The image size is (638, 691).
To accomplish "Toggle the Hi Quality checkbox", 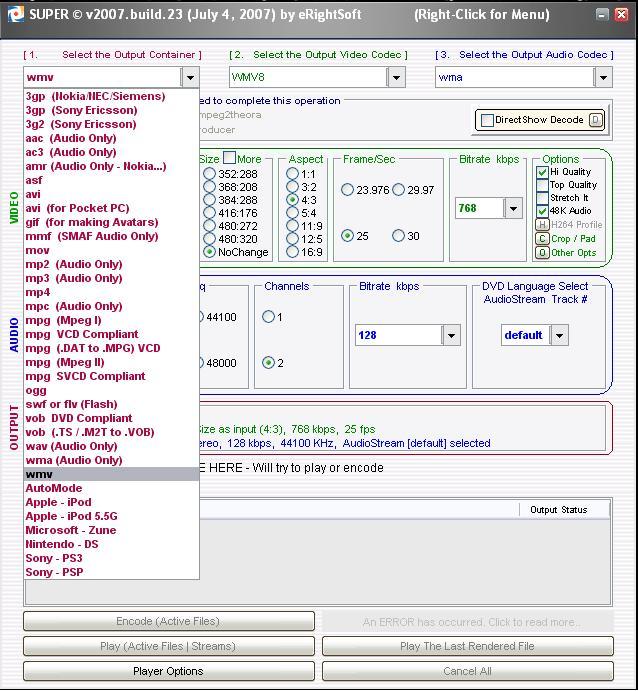I will coord(542,172).
